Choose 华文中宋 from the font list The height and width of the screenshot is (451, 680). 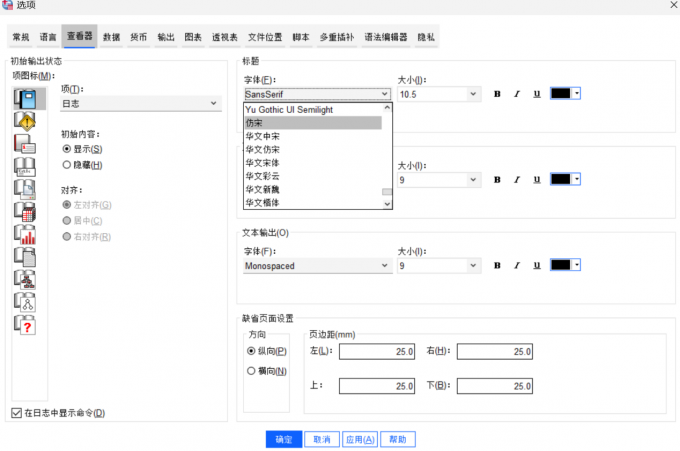[313, 136]
